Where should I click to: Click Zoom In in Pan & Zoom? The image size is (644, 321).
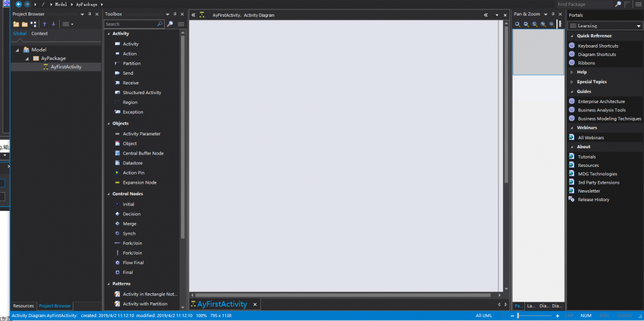(x=518, y=24)
